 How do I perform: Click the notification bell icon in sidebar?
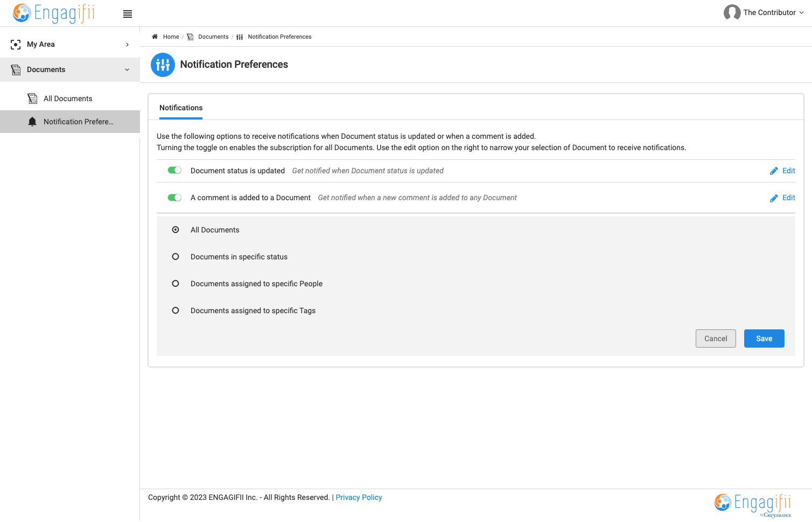[x=32, y=122]
